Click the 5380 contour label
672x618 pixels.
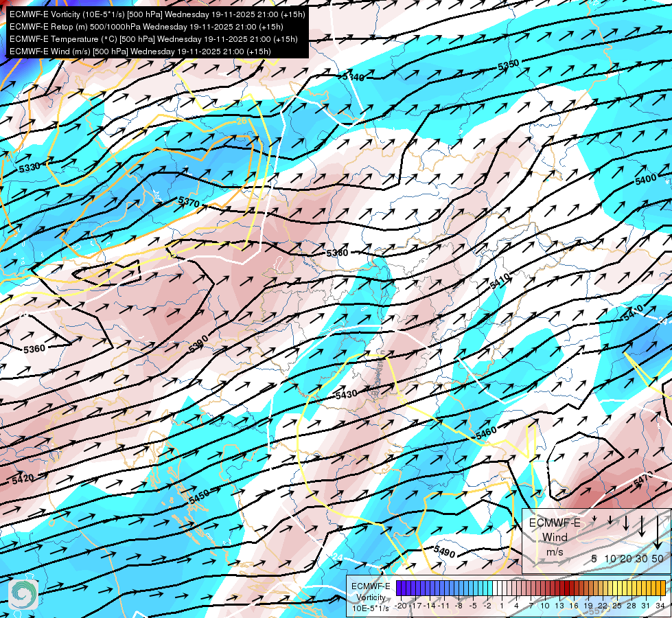[x=337, y=253]
